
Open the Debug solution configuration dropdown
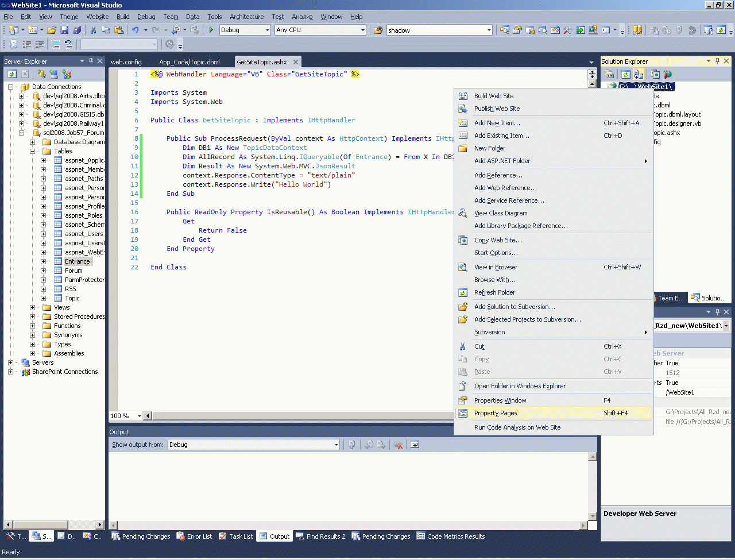(x=266, y=30)
